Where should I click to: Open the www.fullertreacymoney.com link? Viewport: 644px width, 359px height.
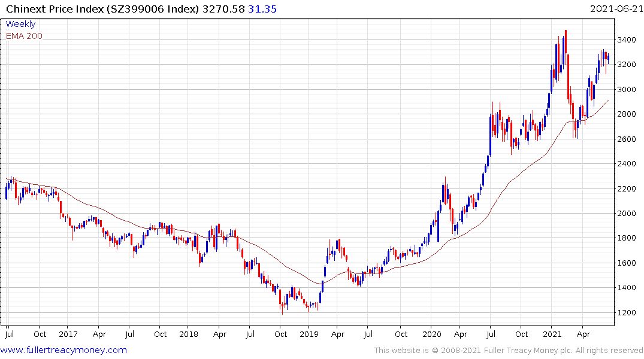point(64,350)
